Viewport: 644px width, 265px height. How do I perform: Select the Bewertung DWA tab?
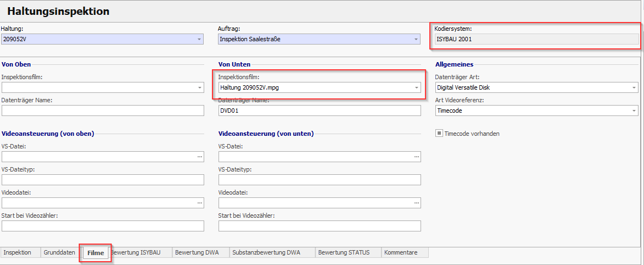coord(197,252)
